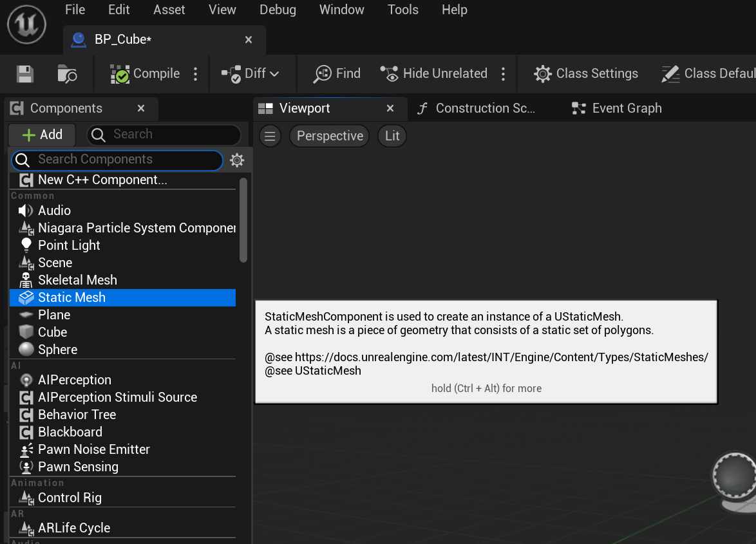Switch to the Event Graph tab
Screen dimensions: 756x544
tap(617, 108)
